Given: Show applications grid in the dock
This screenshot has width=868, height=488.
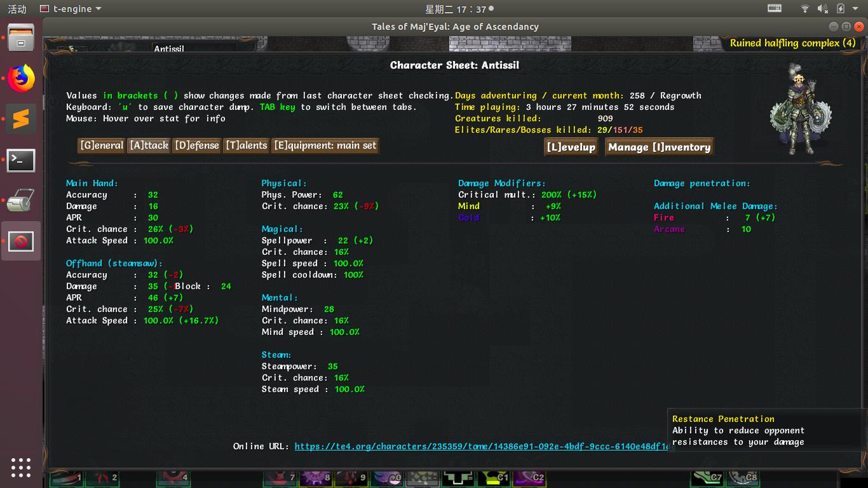Looking at the screenshot, I should click(x=21, y=467).
